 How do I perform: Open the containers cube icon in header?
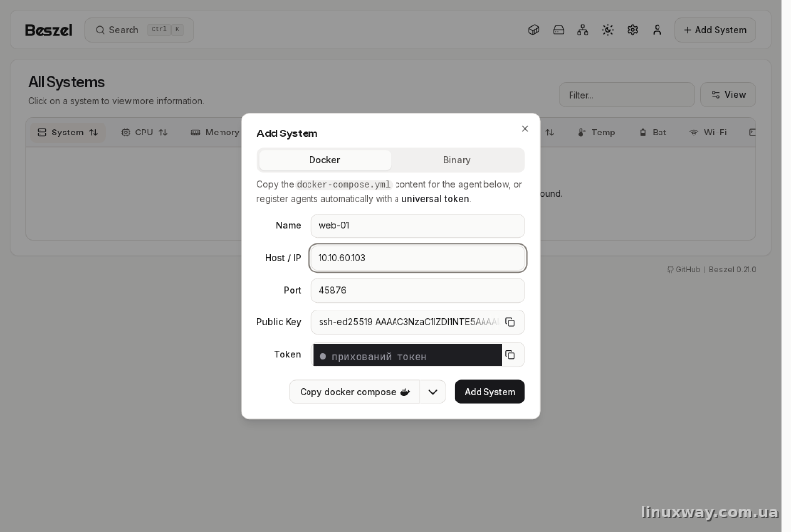click(x=533, y=30)
